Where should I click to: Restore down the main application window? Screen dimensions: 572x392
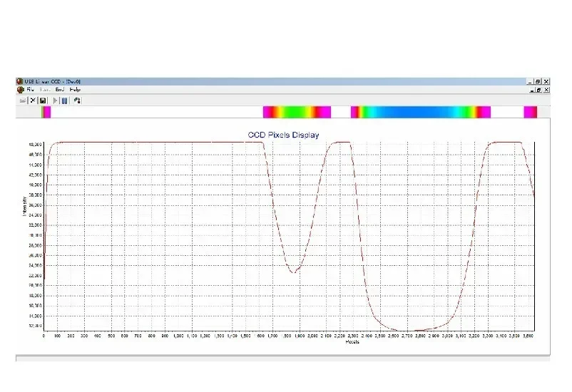coord(538,82)
